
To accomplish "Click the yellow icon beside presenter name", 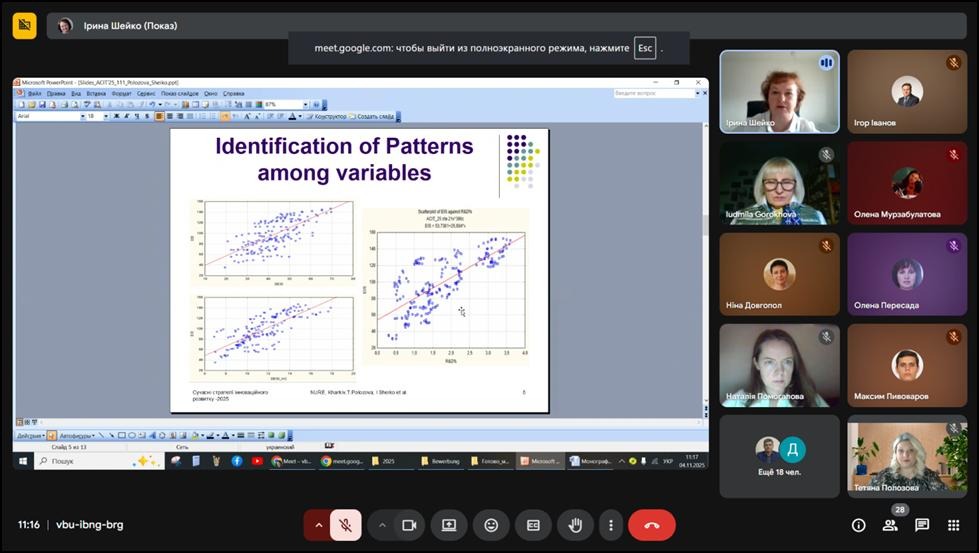I will tap(24, 25).
